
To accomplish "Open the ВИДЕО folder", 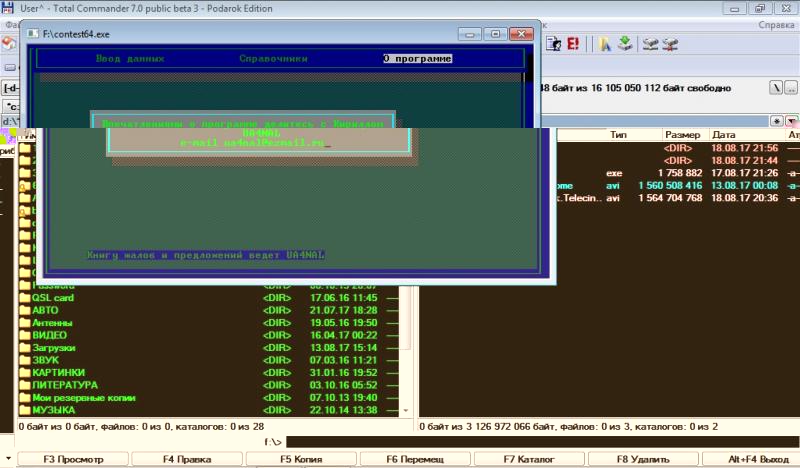I will 51,335.
